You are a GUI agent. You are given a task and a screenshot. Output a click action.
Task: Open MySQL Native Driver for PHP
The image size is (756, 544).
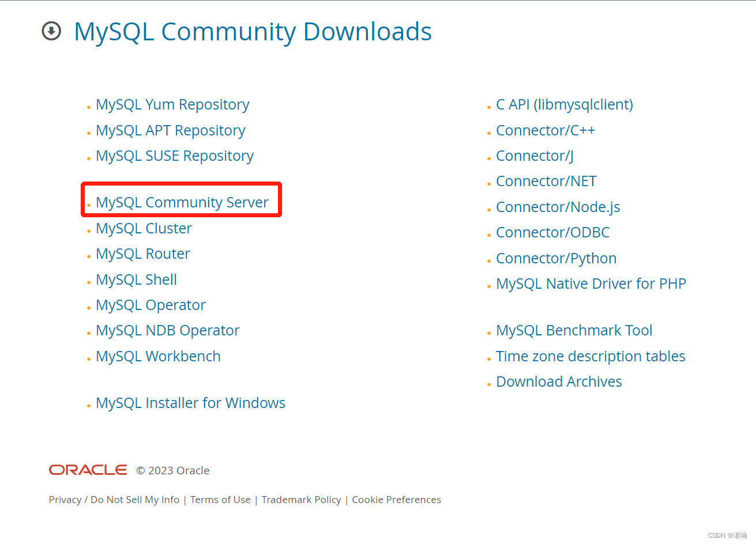pyautogui.click(x=591, y=284)
